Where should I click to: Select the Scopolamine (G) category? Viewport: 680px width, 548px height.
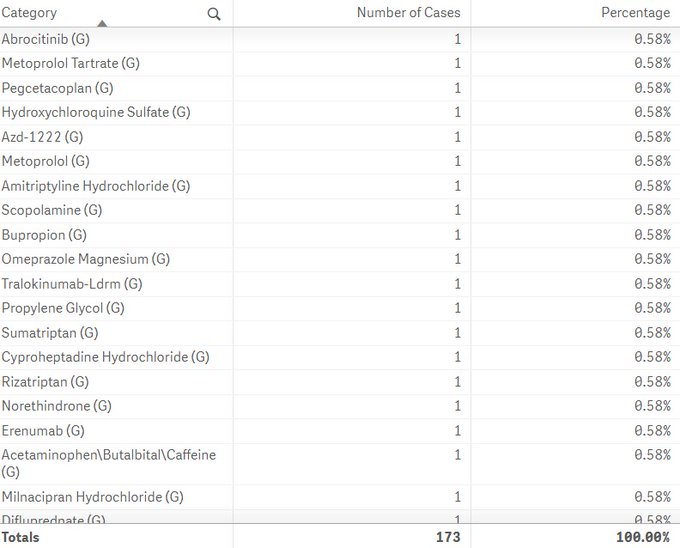(52, 210)
